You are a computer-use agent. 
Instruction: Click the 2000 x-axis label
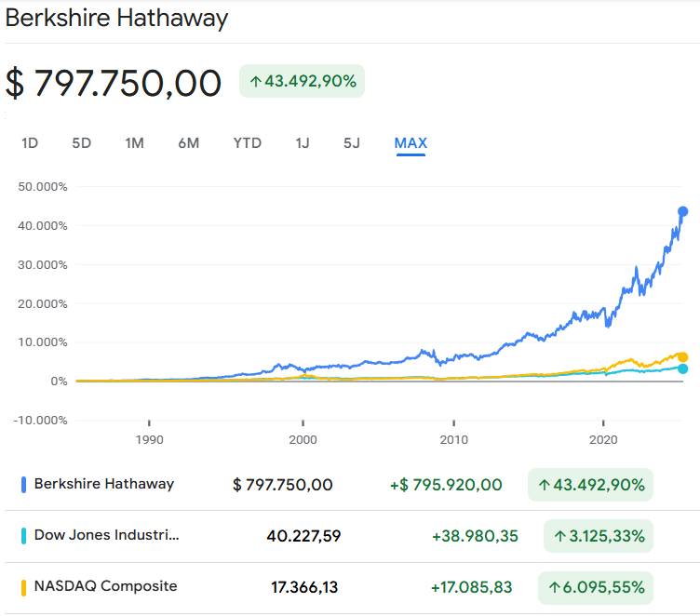303,440
